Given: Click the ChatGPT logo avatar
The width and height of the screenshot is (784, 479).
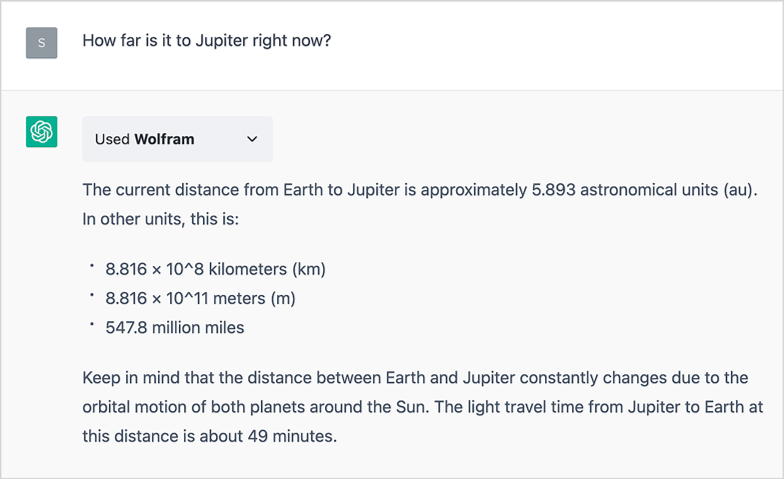Looking at the screenshot, I should [41, 132].
